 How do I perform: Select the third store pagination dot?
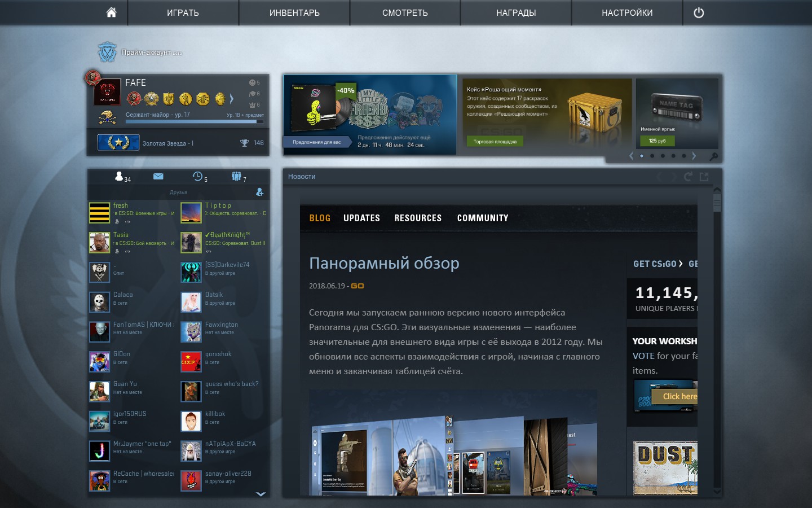[x=663, y=156]
